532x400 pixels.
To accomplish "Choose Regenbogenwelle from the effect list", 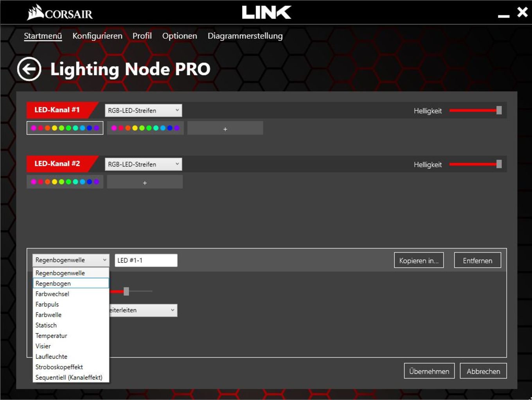I will [71, 273].
